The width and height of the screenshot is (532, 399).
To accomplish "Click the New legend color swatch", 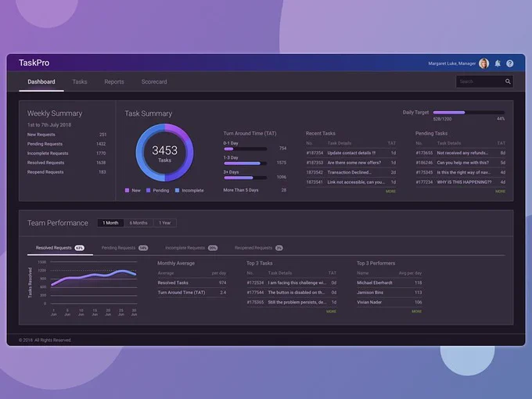I will [128, 190].
